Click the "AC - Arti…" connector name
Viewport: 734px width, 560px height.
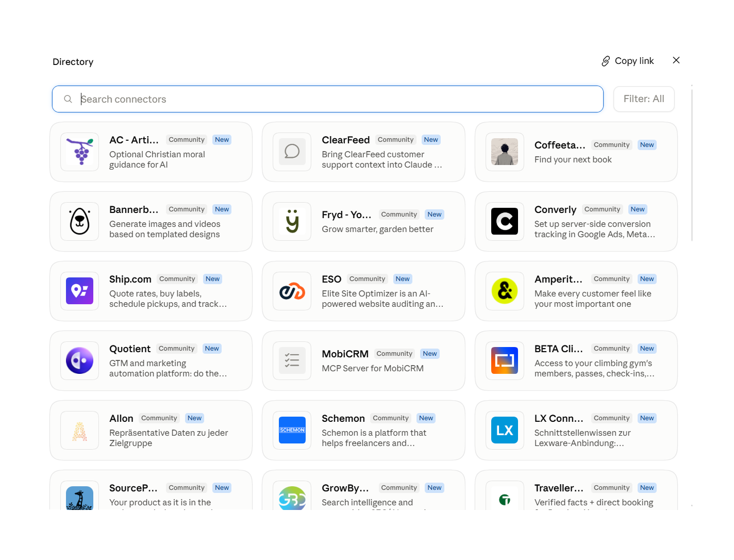tap(134, 140)
